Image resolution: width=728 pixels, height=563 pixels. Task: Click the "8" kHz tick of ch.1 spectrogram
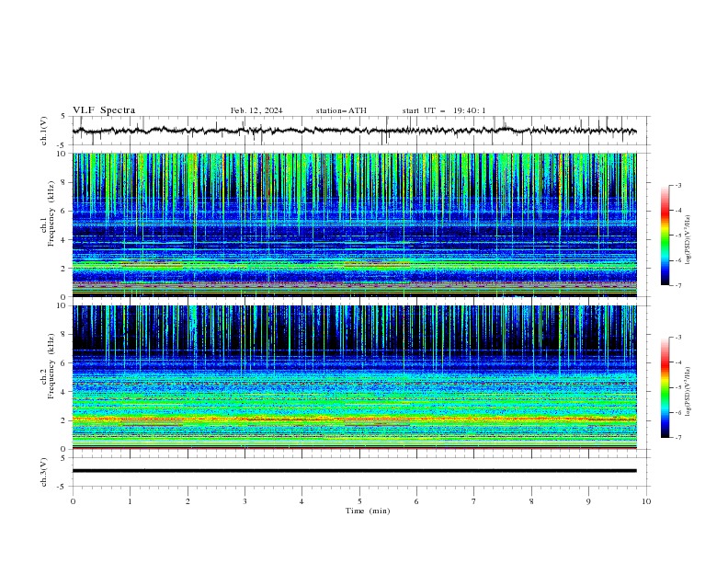click(64, 182)
